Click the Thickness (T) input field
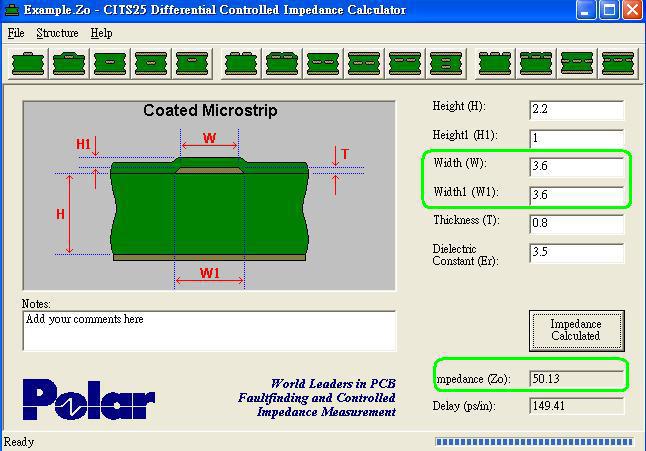Viewport: 646px width, 451px height. pos(576,224)
